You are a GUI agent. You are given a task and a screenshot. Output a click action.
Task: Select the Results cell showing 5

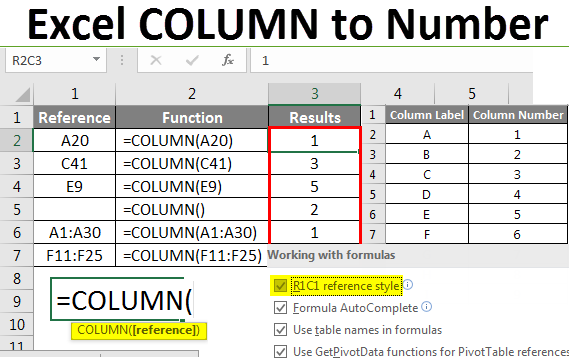pyautogui.click(x=315, y=186)
